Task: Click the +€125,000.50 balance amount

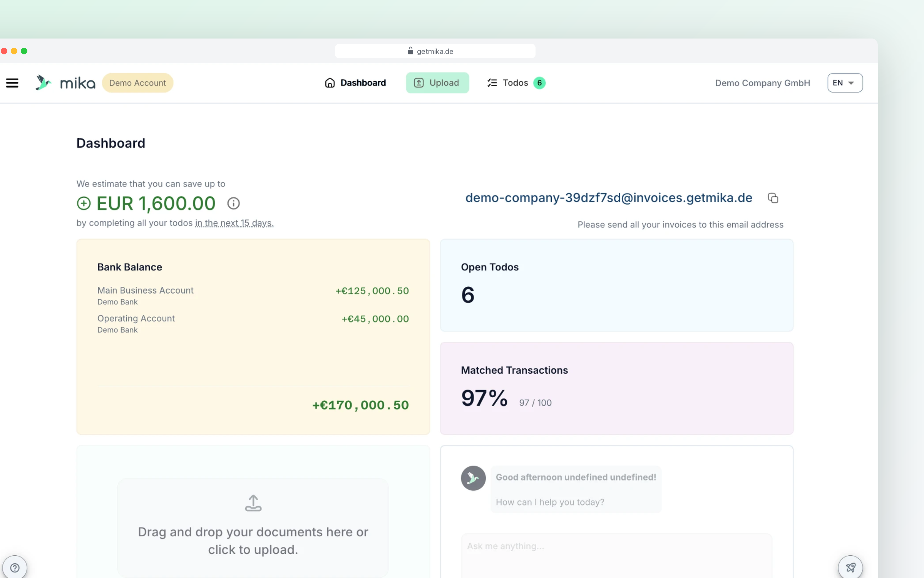Action: pyautogui.click(x=372, y=291)
